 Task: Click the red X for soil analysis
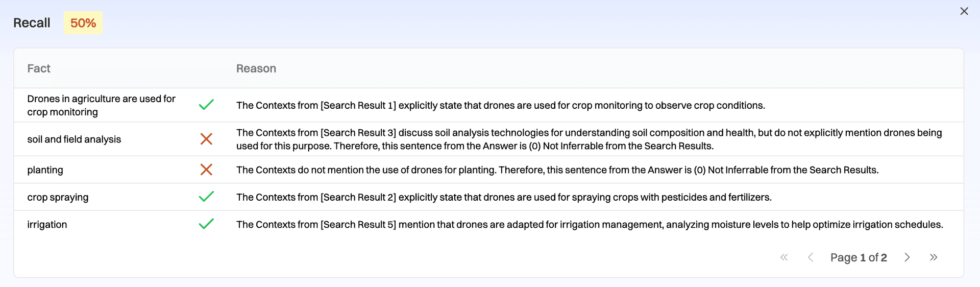coord(206,139)
